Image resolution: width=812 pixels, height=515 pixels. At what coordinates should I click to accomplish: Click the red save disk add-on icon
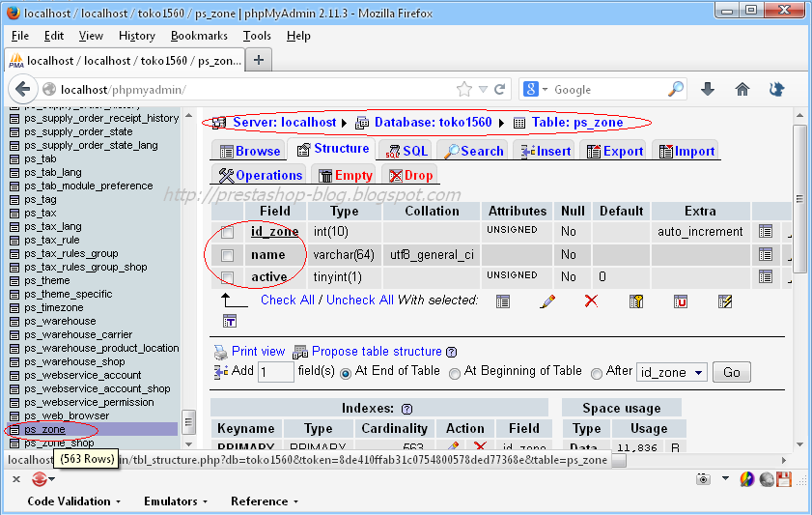(784, 479)
